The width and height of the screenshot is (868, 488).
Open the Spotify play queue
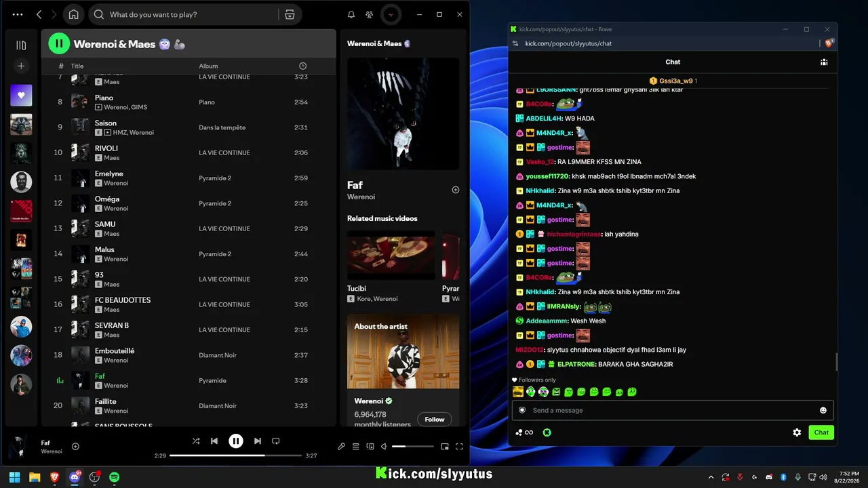click(355, 447)
